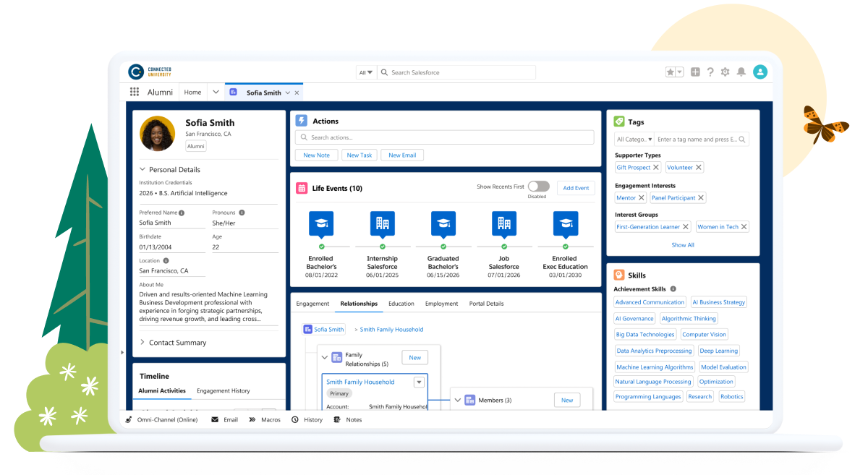Collapse the Members (3) section
Image resolution: width=868 pixels, height=475 pixels.
point(458,399)
